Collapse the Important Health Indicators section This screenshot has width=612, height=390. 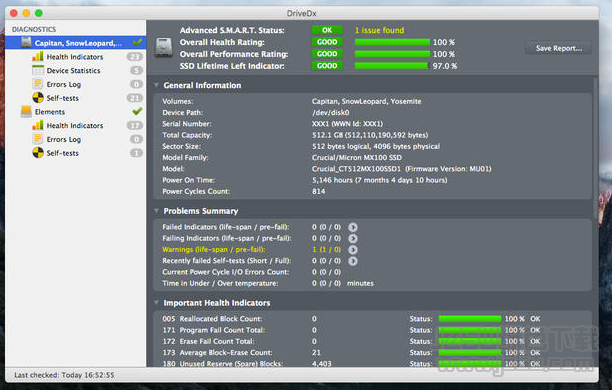coord(156,303)
